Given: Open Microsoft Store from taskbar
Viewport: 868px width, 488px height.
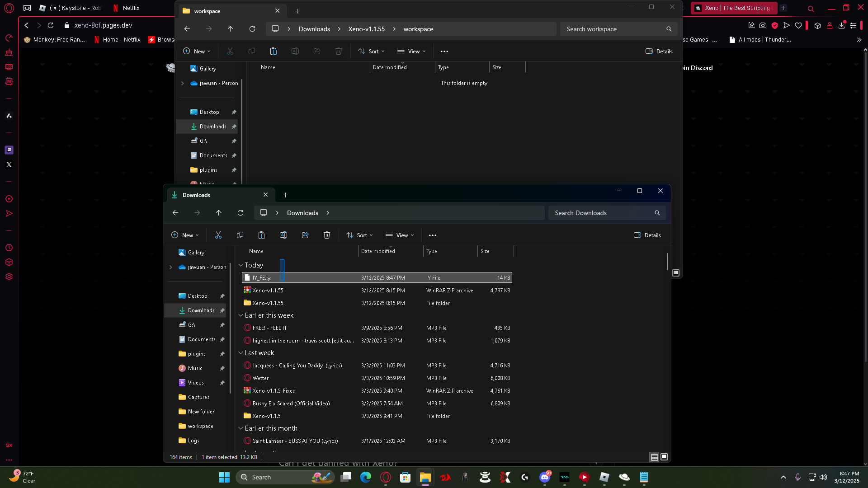Looking at the screenshot, I should (x=406, y=477).
